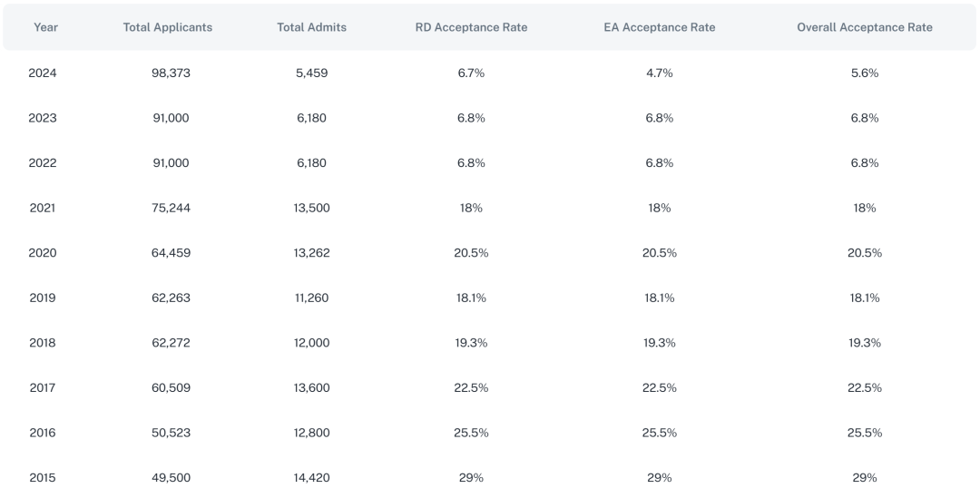Image resolution: width=980 pixels, height=498 pixels.
Task: Click the EA Acceptance Rate header
Action: [x=659, y=27]
